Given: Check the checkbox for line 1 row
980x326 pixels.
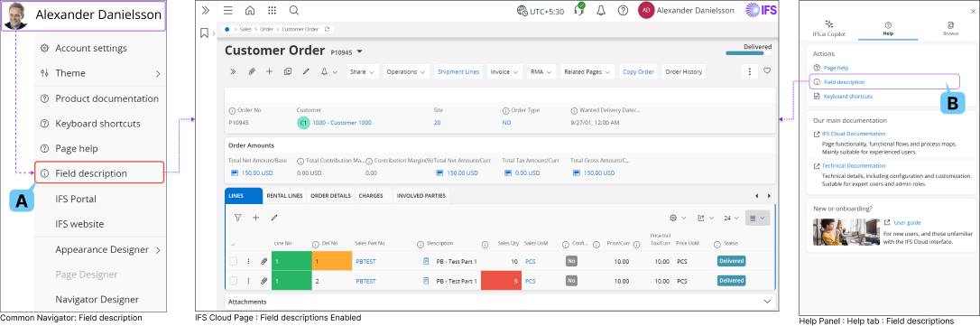Looking at the screenshot, I should [x=233, y=261].
